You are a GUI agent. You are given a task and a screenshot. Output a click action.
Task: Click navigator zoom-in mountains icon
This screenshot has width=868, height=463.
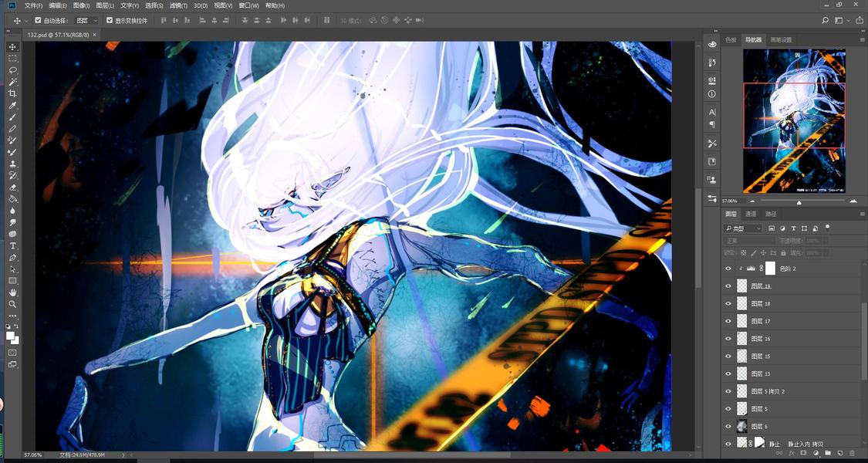pos(853,201)
